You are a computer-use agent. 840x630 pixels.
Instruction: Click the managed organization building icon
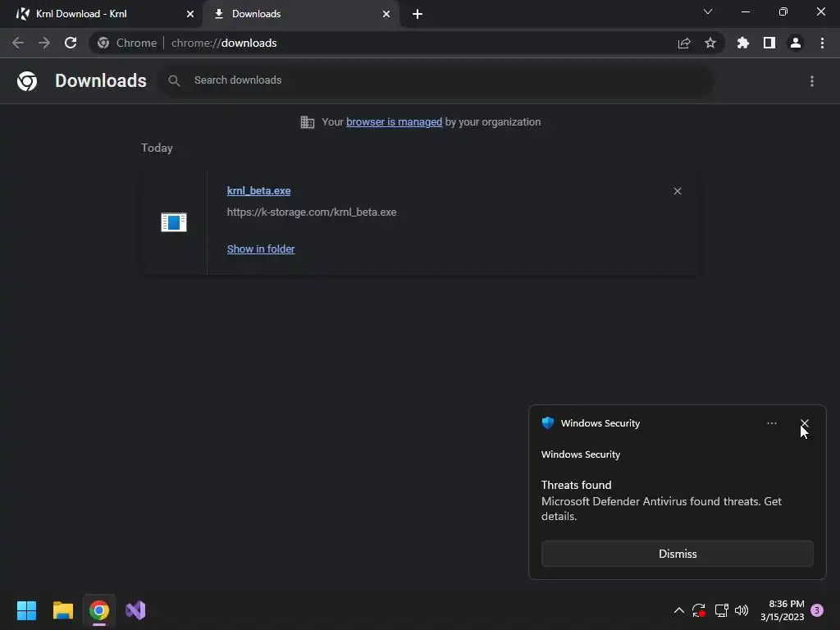pyautogui.click(x=308, y=122)
